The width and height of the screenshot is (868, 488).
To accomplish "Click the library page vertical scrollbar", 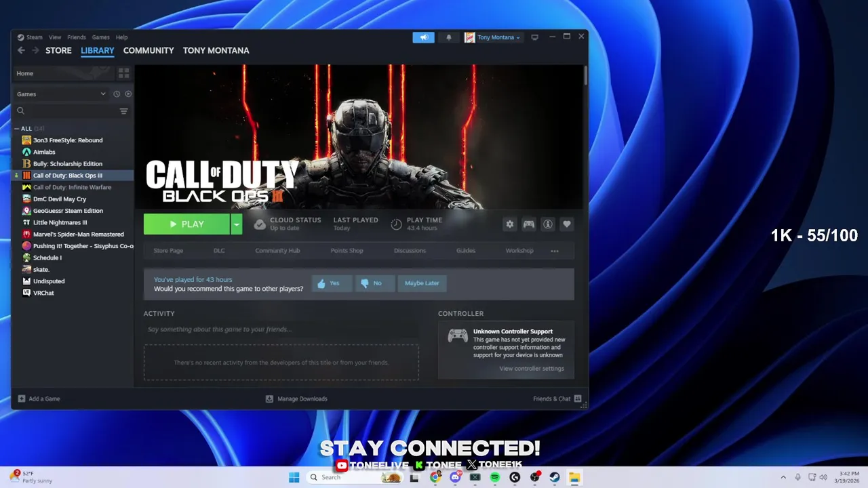I will [585, 75].
